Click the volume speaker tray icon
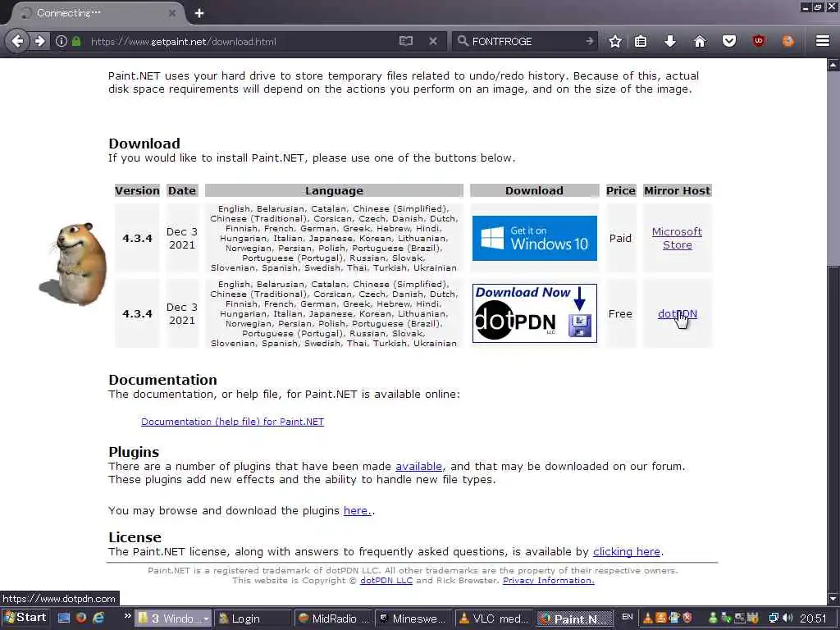This screenshot has height=630, width=840. click(788, 619)
